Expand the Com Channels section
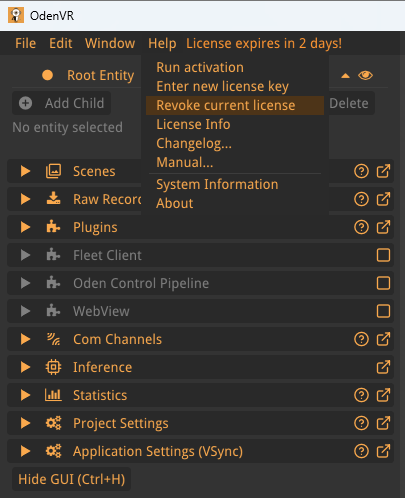 tap(25, 339)
